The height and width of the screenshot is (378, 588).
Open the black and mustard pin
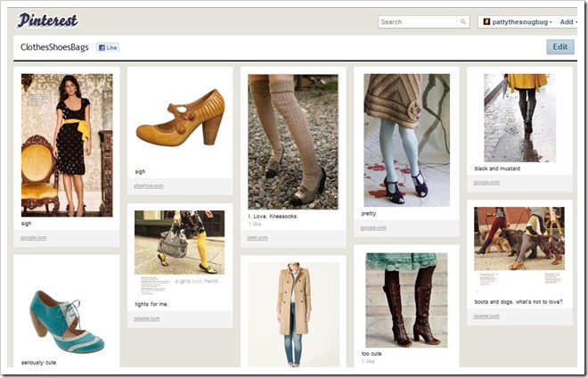coord(519,117)
